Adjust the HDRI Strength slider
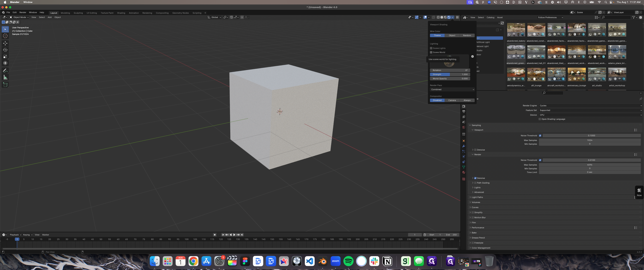 (x=450, y=74)
